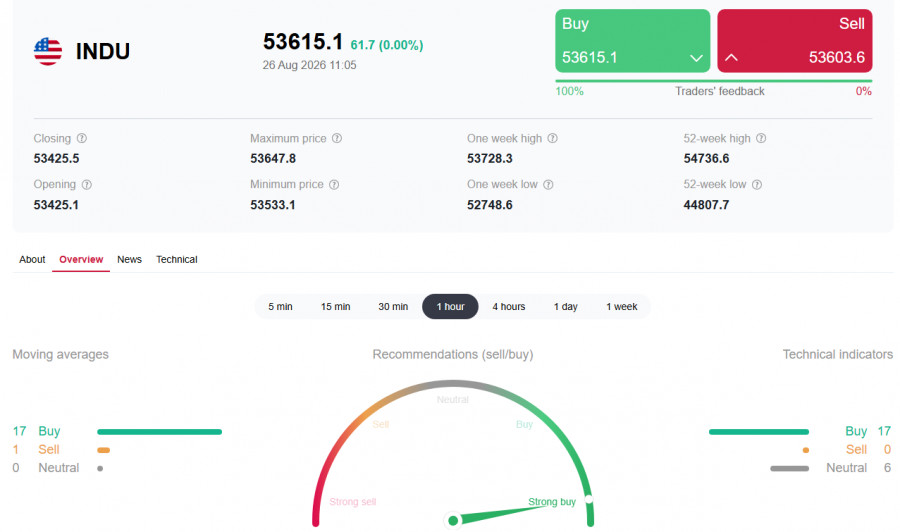Click the Recommendations (sell/buy) heading
Screen dimensions: 900x532
point(453,355)
